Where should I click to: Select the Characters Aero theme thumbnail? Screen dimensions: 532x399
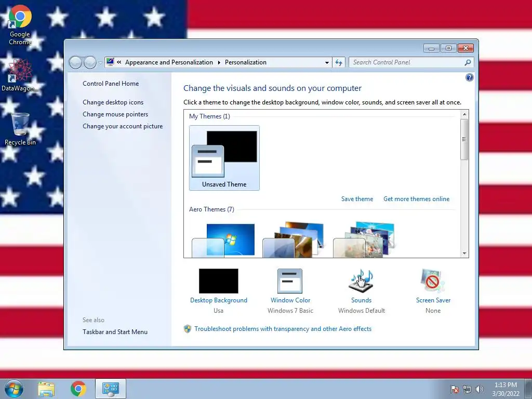click(x=364, y=240)
